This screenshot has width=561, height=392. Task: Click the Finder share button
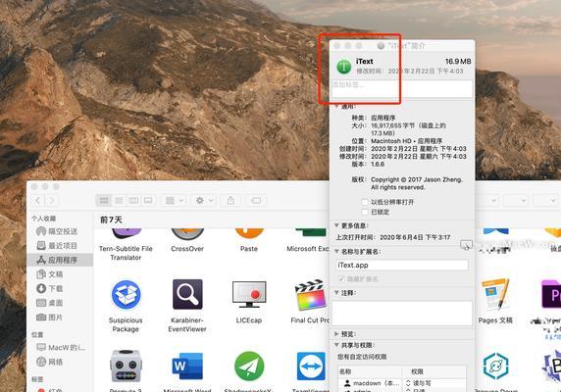point(230,200)
